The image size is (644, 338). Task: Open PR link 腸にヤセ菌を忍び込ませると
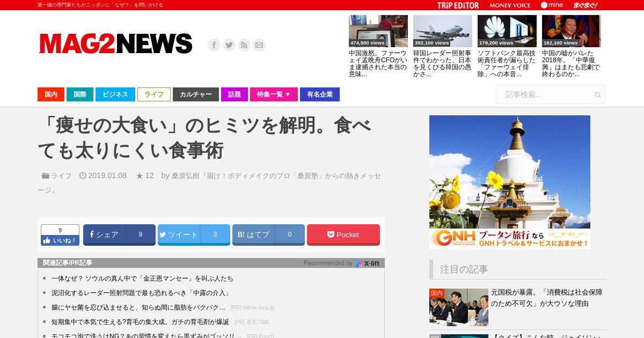[138, 307]
